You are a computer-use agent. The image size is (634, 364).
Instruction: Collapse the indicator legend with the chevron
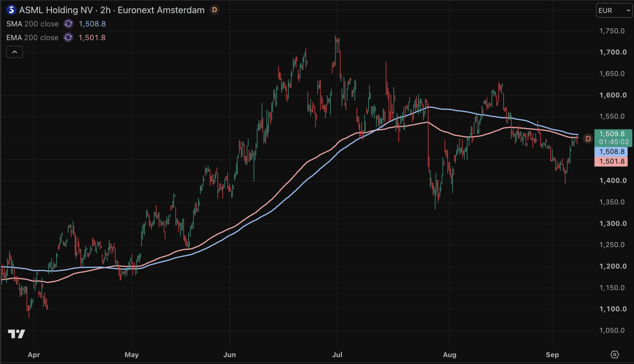point(15,52)
